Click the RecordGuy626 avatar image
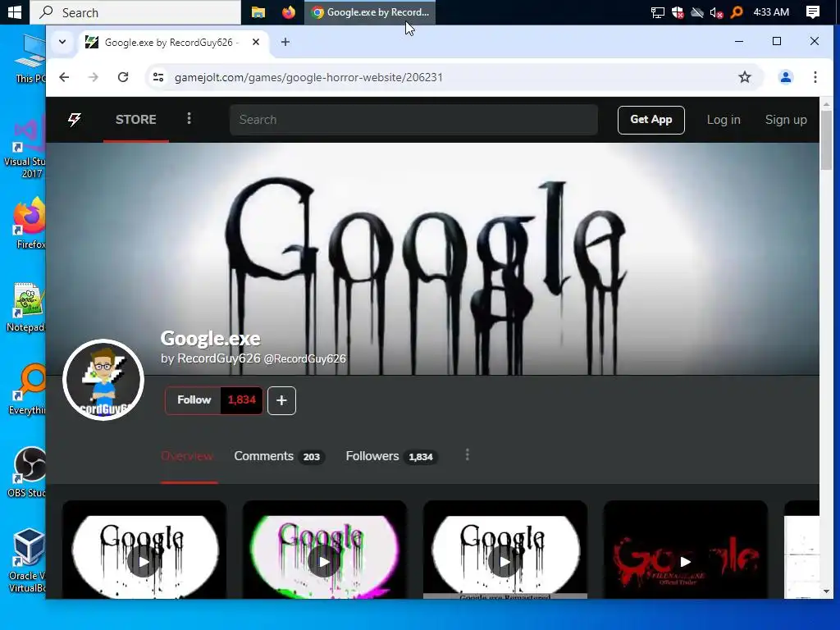Image resolution: width=840 pixels, height=630 pixels. coord(103,380)
